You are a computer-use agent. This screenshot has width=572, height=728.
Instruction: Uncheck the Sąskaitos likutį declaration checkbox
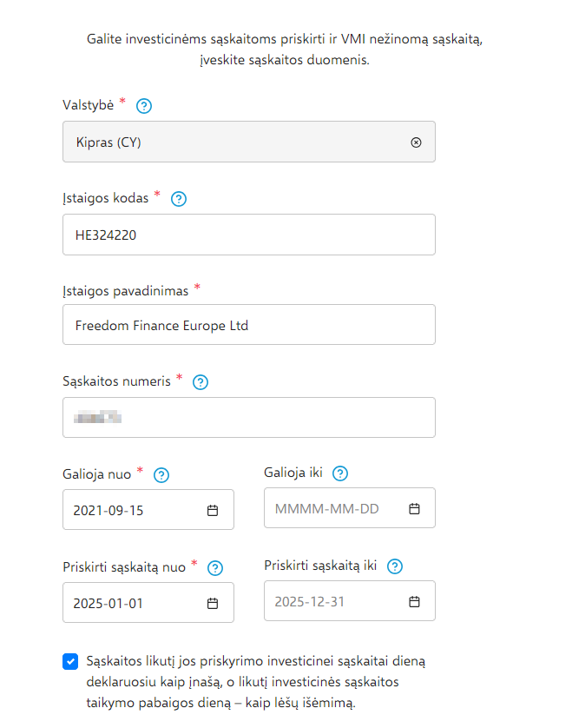pyautogui.click(x=70, y=662)
